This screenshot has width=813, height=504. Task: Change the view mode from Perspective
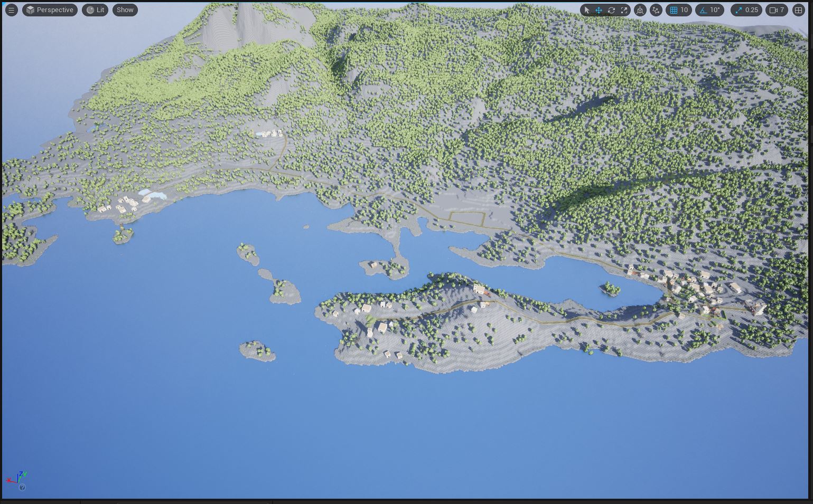click(x=50, y=9)
